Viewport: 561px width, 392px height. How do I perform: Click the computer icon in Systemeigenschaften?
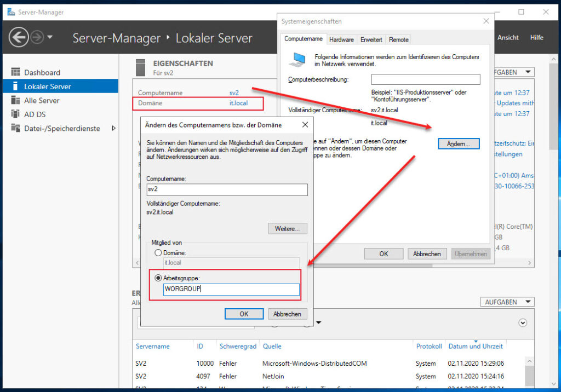click(x=297, y=60)
